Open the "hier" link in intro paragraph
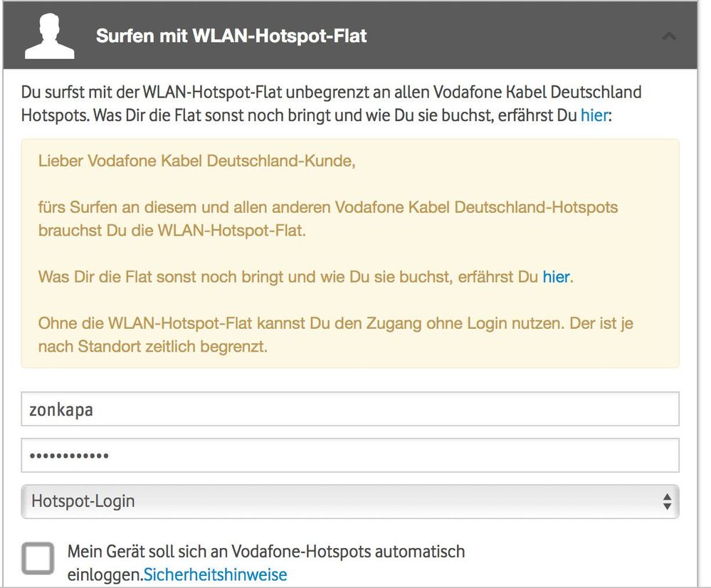 pos(594,115)
